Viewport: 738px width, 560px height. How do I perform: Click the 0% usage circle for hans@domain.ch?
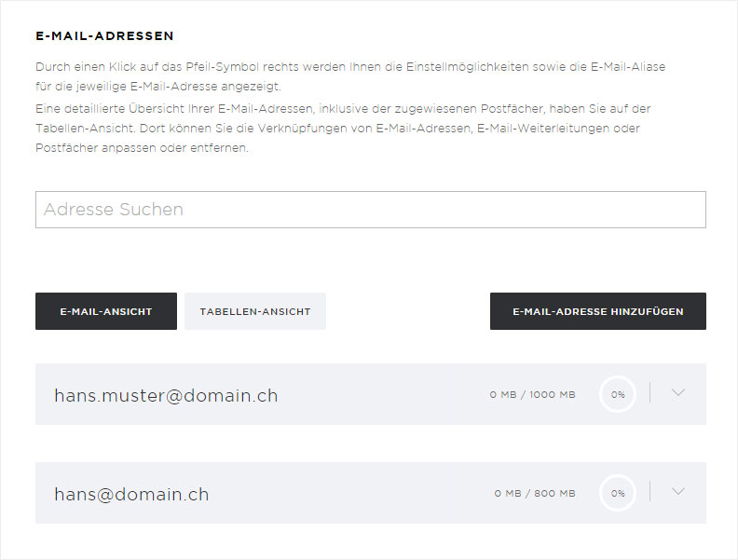(x=618, y=493)
